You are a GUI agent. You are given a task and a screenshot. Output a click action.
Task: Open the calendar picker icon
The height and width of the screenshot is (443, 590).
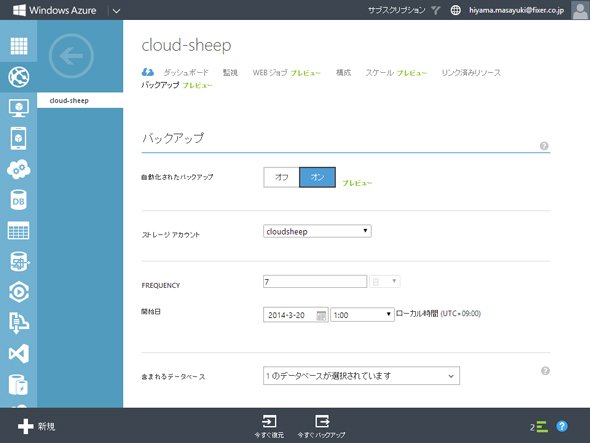pyautogui.click(x=321, y=315)
